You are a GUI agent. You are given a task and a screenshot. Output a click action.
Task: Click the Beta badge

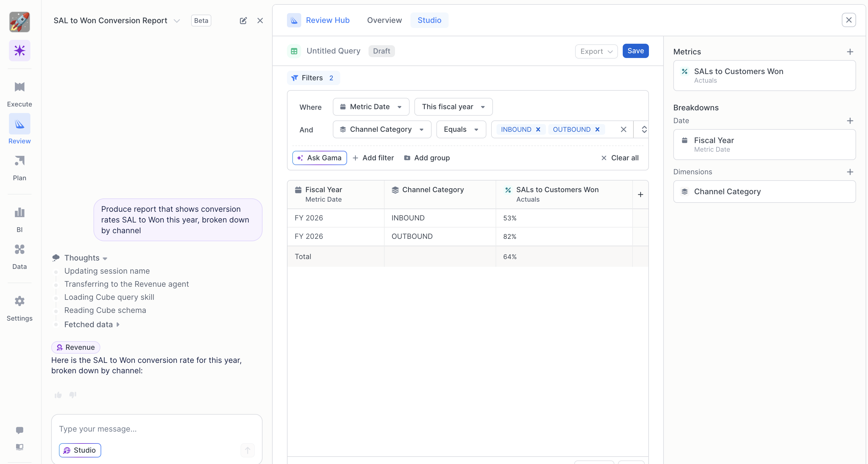tap(201, 21)
